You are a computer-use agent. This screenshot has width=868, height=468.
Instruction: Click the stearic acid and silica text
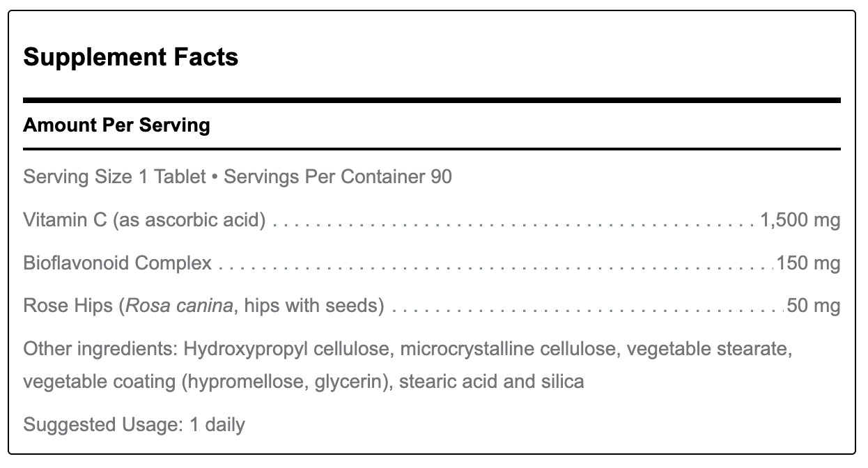492,382
